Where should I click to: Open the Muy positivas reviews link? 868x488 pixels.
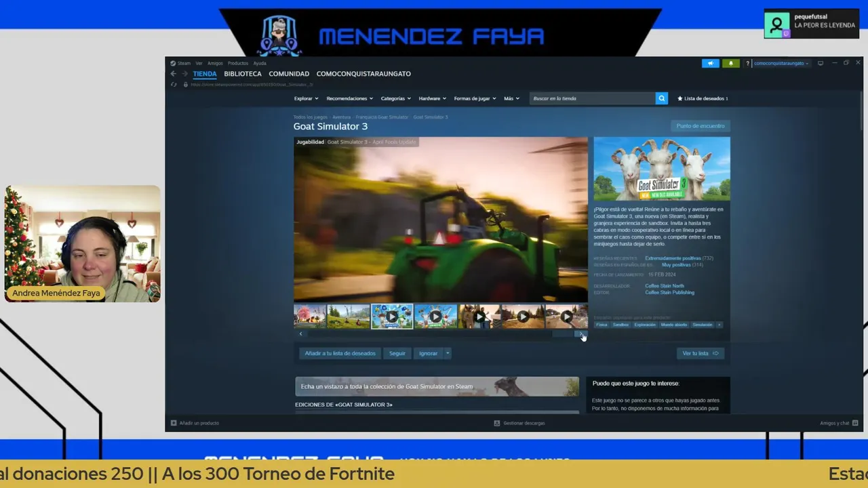(x=676, y=265)
